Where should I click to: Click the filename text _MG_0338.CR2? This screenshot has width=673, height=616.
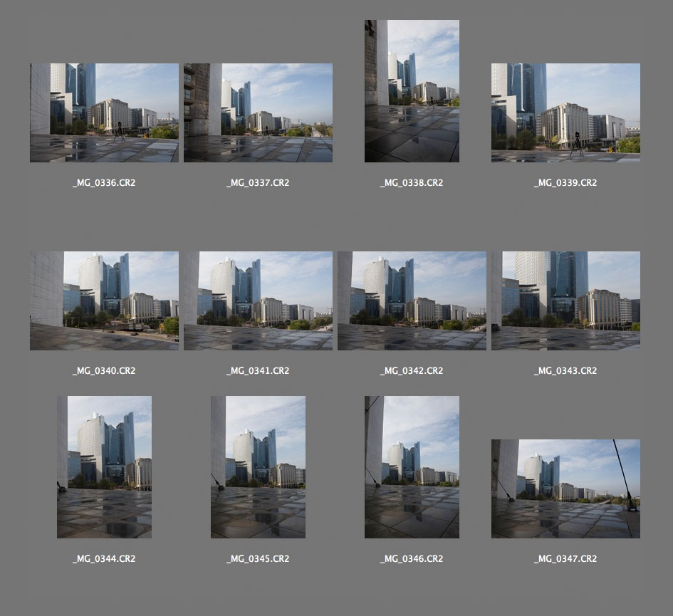[412, 183]
